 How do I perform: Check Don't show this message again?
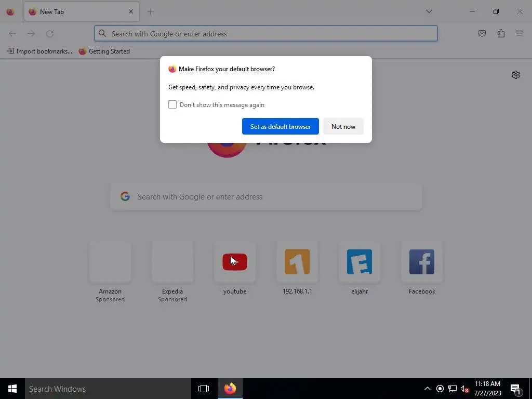click(172, 104)
